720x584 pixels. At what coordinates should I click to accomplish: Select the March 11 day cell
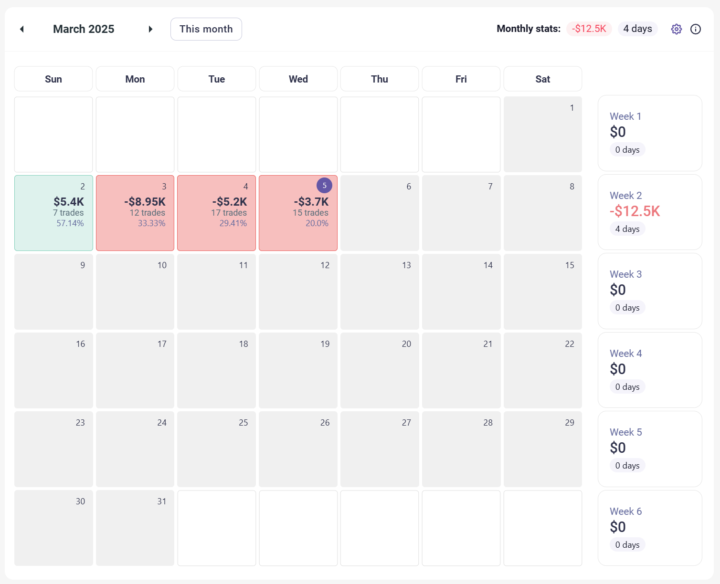coord(216,292)
